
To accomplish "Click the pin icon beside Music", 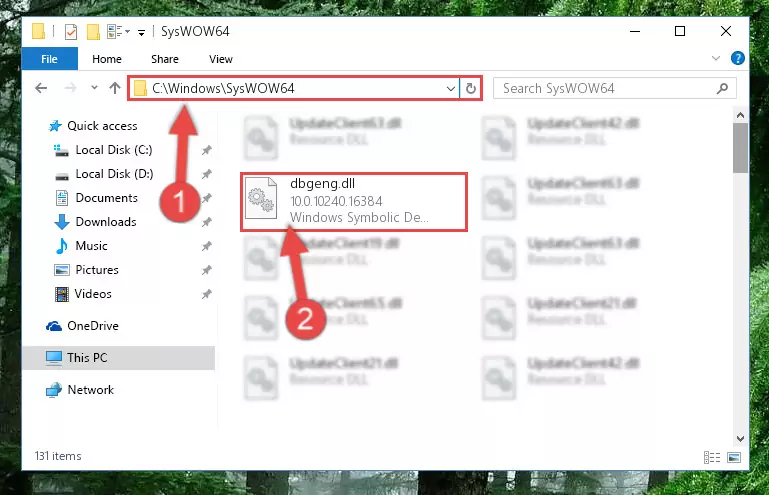I will 206,246.
